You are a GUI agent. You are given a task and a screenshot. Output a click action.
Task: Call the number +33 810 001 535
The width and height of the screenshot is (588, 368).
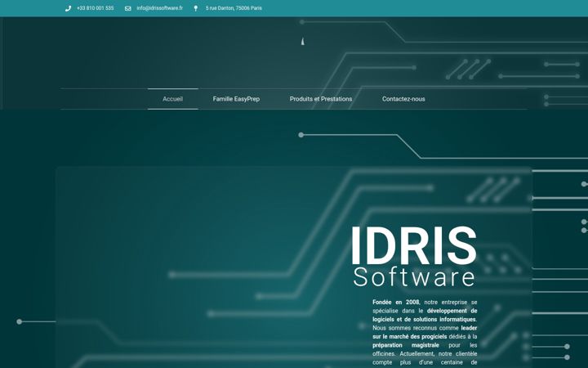tap(96, 8)
